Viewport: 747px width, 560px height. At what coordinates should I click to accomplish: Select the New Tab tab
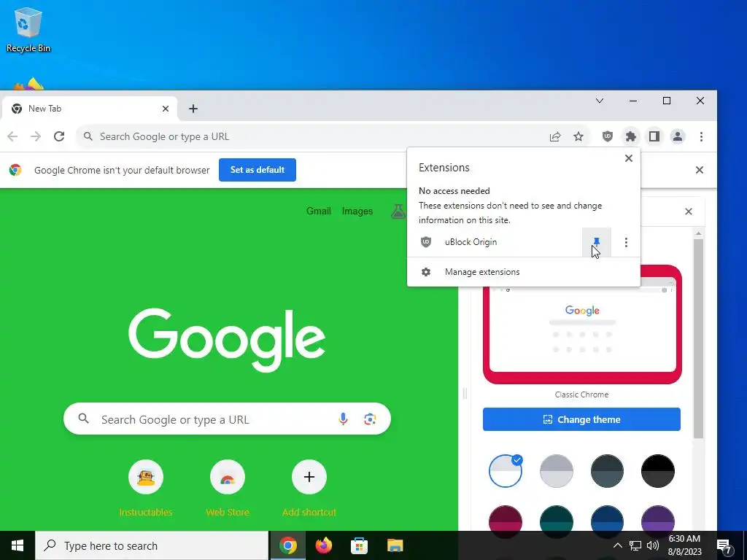[90, 109]
